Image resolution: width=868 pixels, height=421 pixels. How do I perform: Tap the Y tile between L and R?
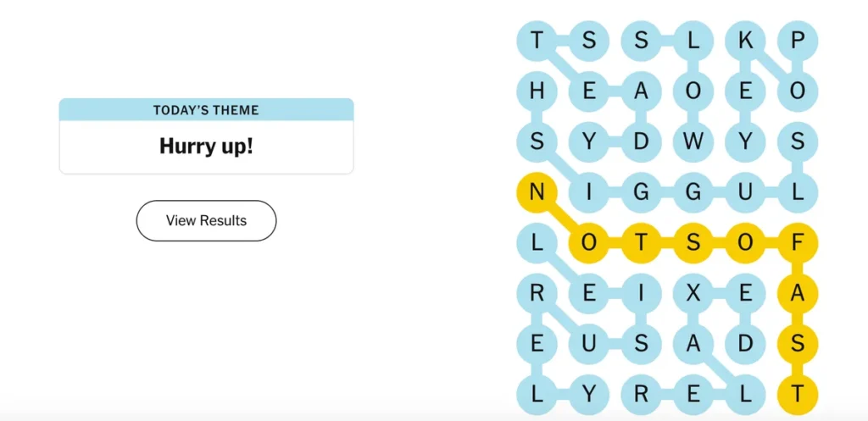pos(589,395)
